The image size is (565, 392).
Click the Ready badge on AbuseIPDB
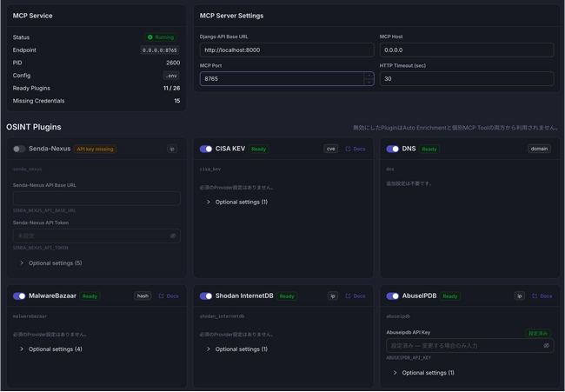pos(450,296)
